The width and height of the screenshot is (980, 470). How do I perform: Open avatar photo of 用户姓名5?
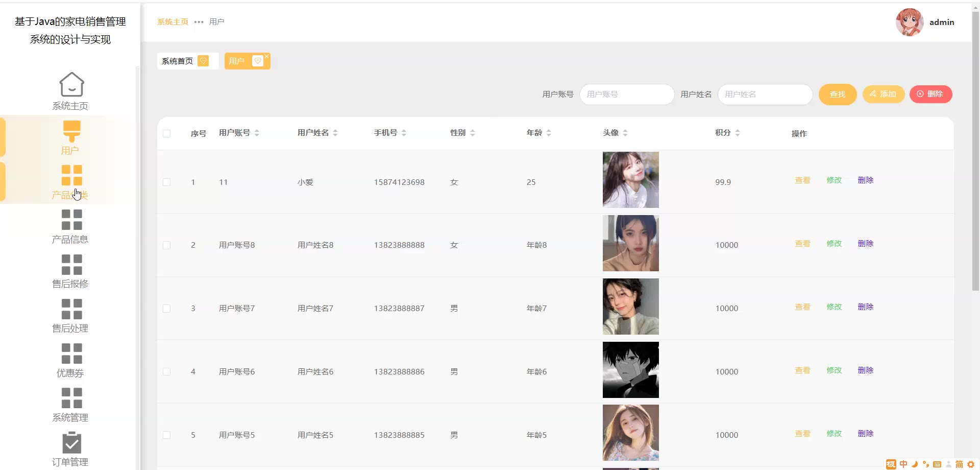(631, 433)
